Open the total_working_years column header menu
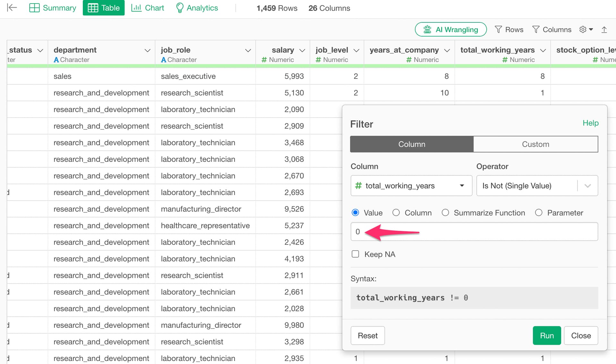616x364 pixels. [543, 50]
